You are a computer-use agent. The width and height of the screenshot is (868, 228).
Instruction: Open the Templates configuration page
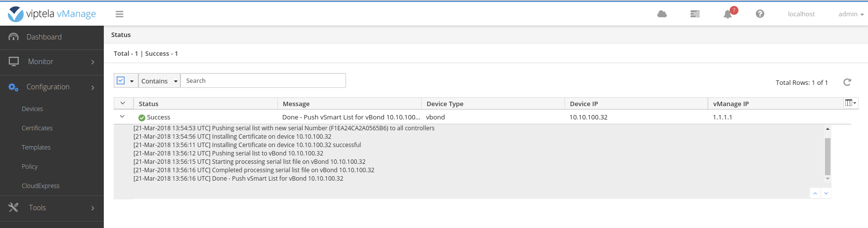click(36, 148)
